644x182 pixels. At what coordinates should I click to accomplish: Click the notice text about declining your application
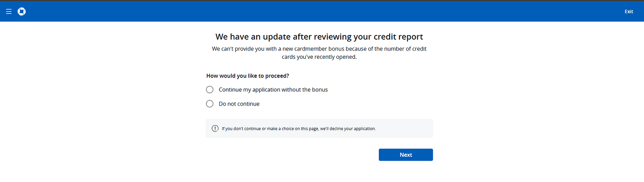[x=299, y=128]
